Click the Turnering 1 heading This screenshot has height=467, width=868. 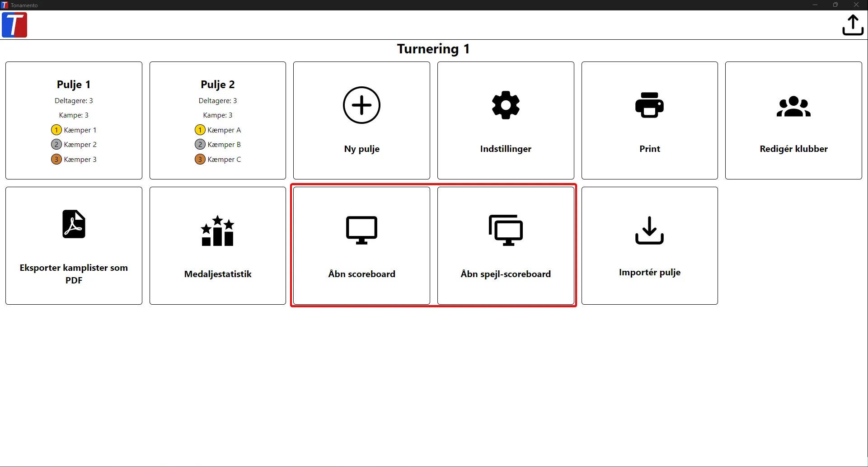pos(433,49)
